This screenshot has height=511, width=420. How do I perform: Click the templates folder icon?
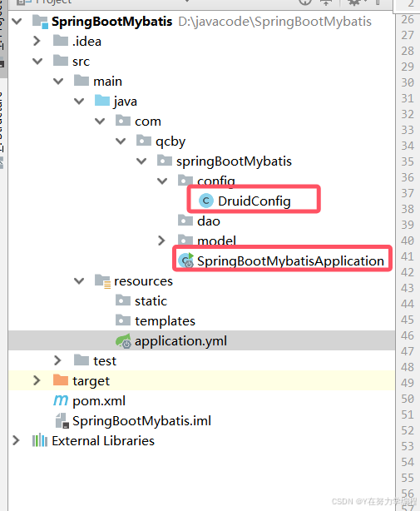[x=123, y=320]
